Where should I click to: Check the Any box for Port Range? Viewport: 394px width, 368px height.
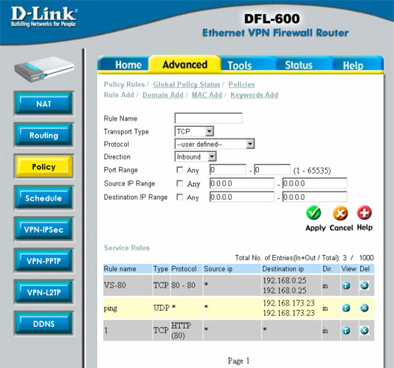click(180, 170)
